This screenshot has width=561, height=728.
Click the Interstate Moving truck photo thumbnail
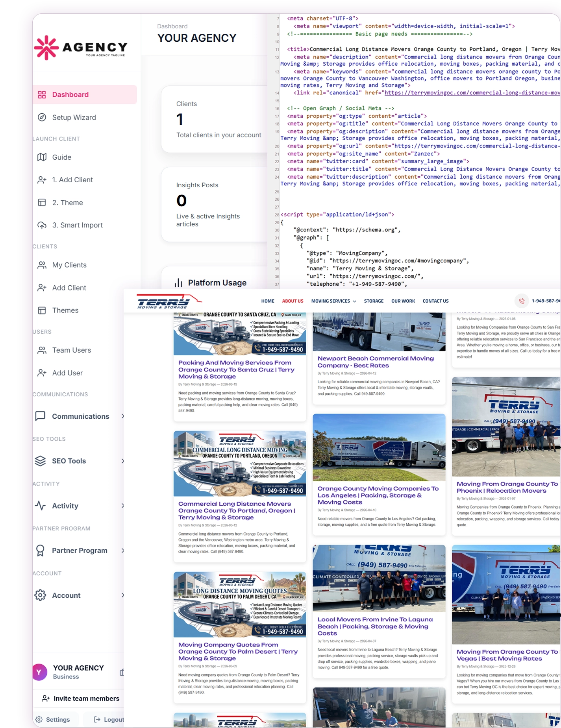(379, 447)
